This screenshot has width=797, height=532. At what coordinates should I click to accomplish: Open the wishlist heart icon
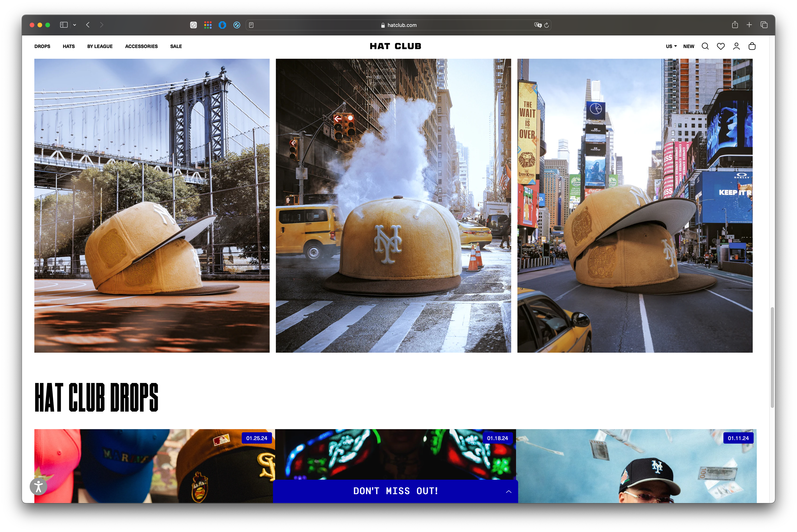[720, 46]
